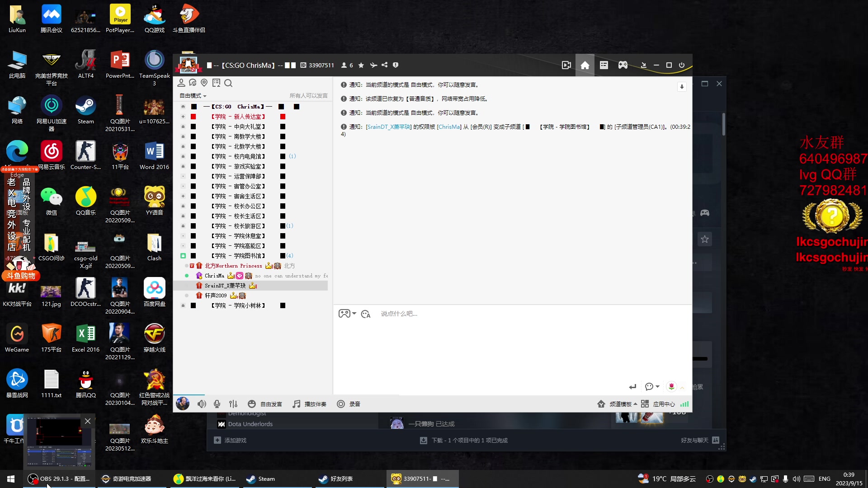Screen dimensions: 868x488
Task: Open 应用中心 app center
Action: point(658,404)
